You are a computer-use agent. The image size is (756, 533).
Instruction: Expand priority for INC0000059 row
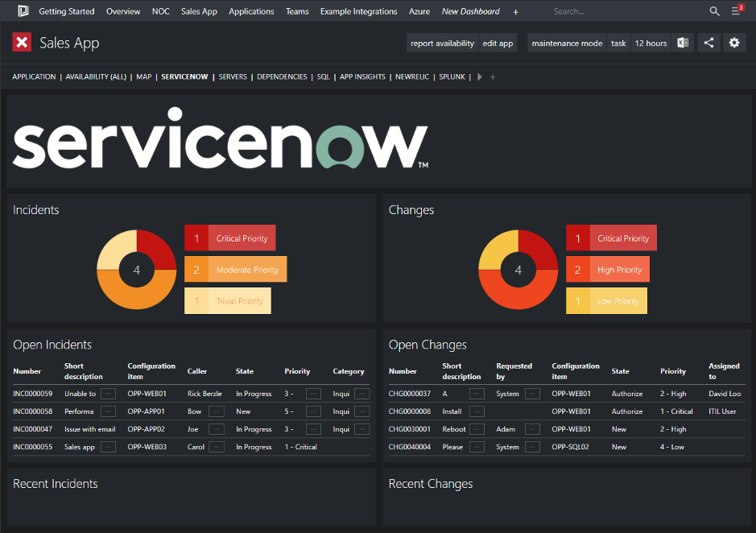pos(313,394)
